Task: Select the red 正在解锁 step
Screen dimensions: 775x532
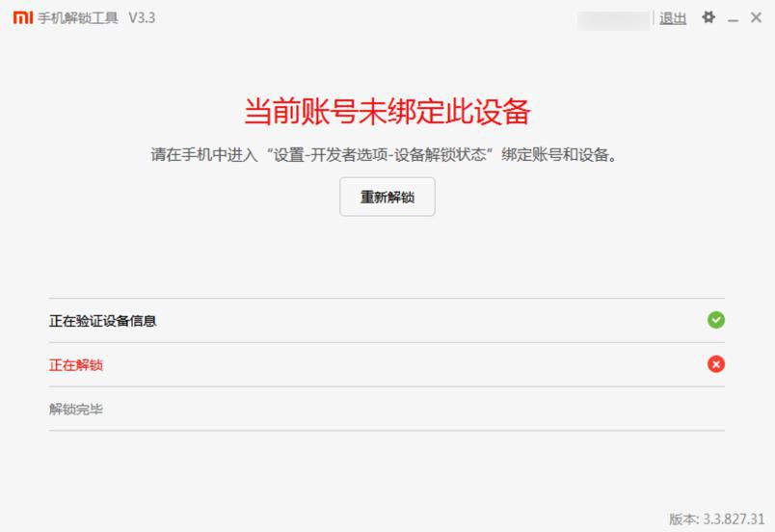Action: (75, 365)
